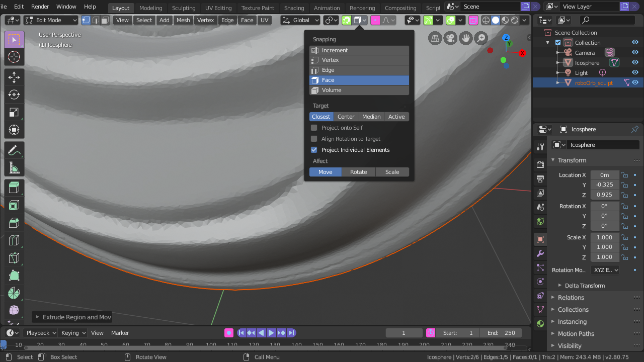Toggle X-ray display

(x=473, y=20)
